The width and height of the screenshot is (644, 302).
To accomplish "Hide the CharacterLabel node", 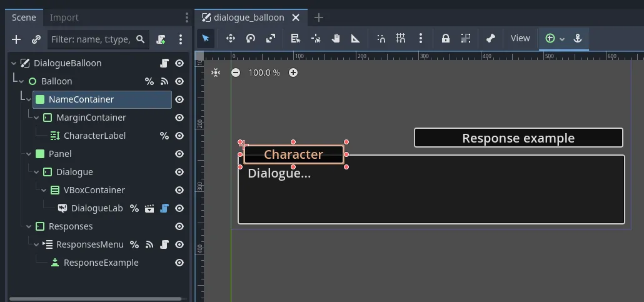I will [x=179, y=136].
